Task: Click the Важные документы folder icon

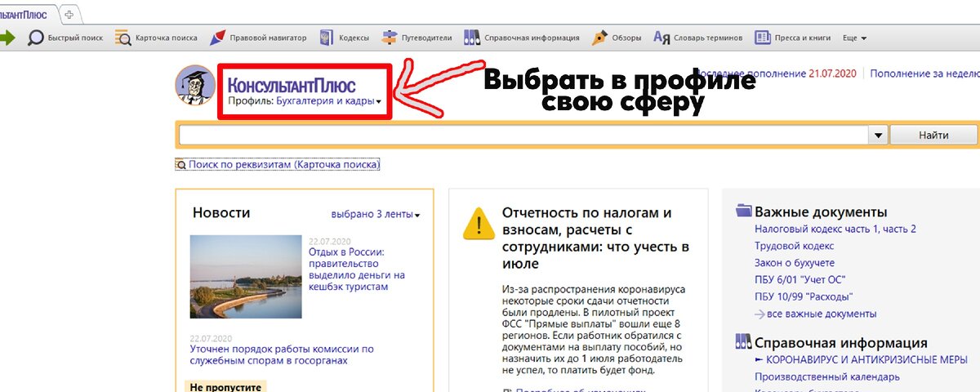Action: [743, 211]
